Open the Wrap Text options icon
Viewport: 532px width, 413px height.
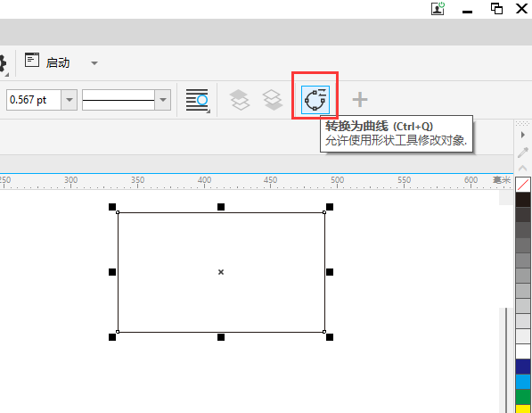[x=197, y=100]
